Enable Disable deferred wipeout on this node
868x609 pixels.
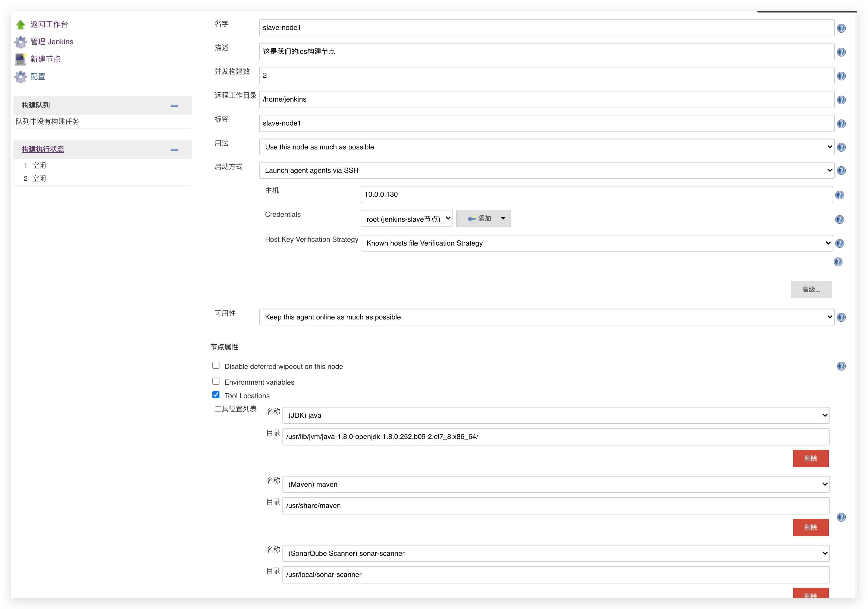pyautogui.click(x=216, y=366)
